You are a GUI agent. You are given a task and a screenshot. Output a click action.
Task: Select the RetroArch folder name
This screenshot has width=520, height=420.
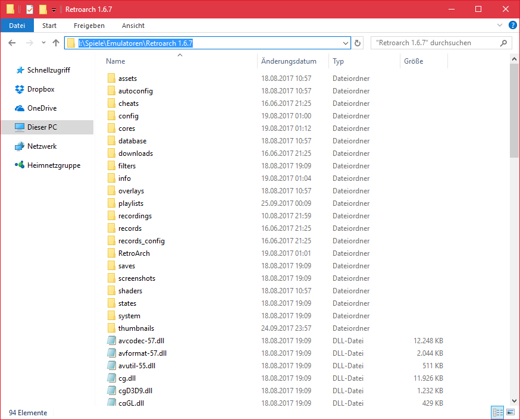134,253
